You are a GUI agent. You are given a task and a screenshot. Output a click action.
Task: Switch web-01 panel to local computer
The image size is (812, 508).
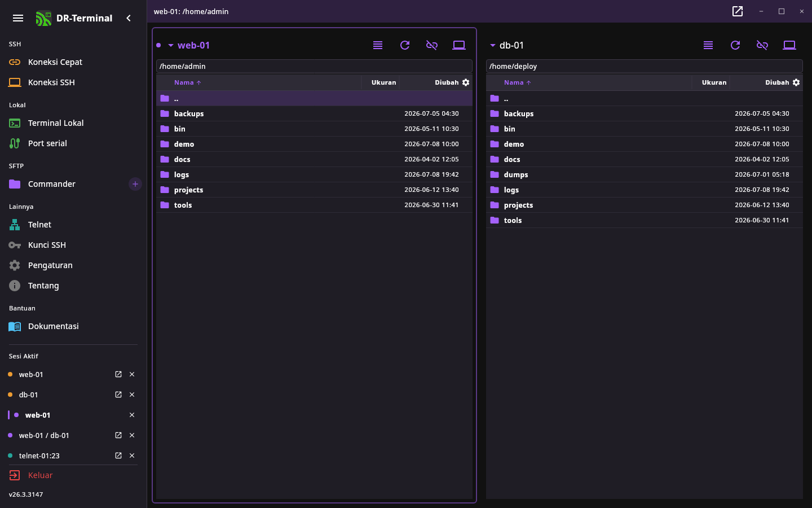point(459,45)
